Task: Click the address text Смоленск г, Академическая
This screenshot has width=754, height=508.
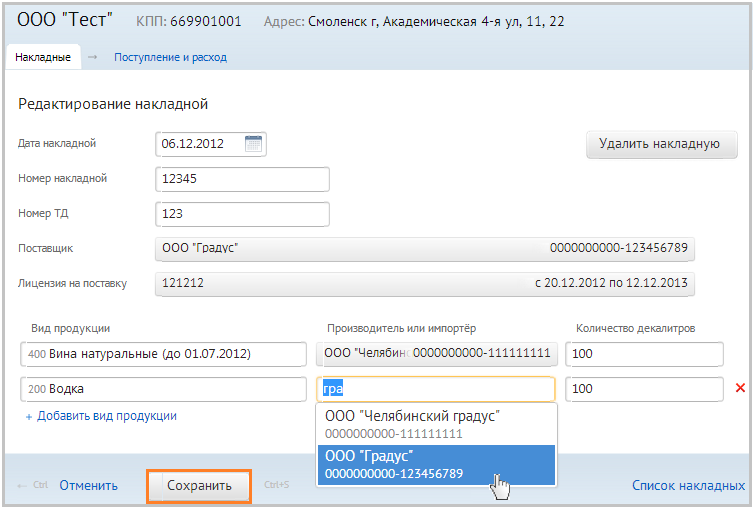Action: [436, 22]
